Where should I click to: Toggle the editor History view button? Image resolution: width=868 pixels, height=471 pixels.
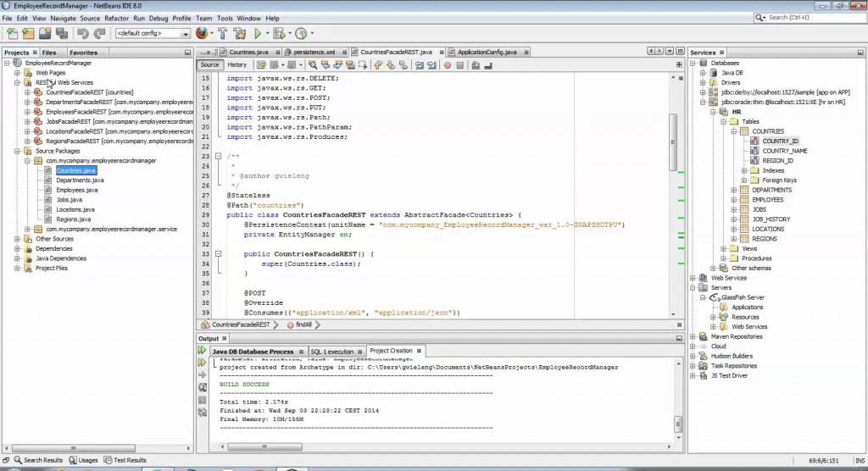click(237, 64)
